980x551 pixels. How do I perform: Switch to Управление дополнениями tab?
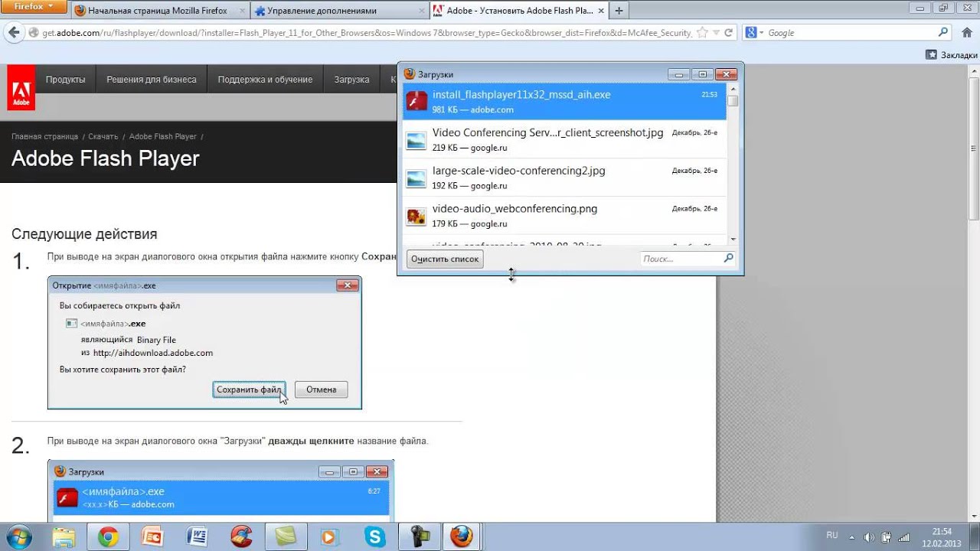point(338,11)
